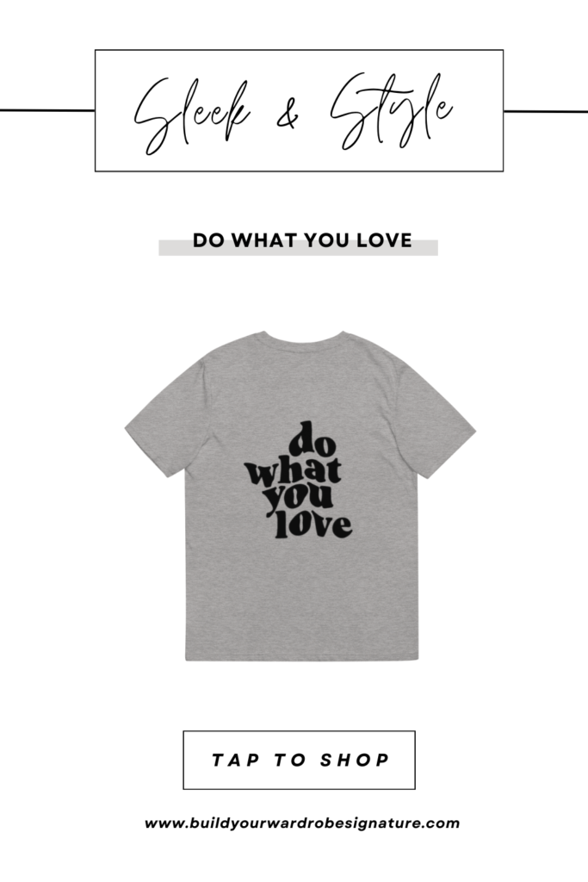Click the word 'do' on the shirt
Image resolution: width=588 pixels, height=882 pixels.
313,438
